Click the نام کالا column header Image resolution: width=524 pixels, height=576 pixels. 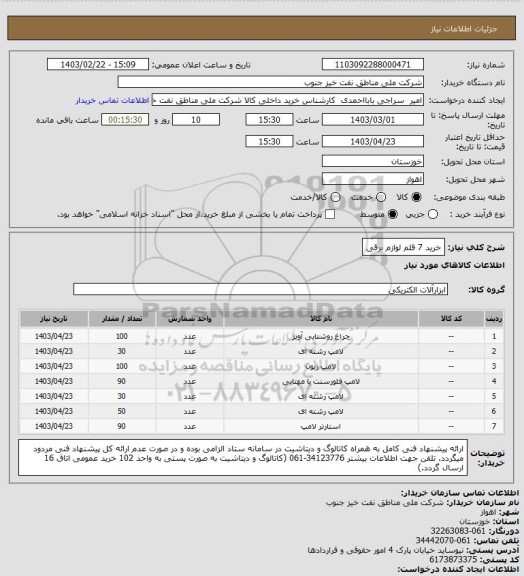coord(321,319)
